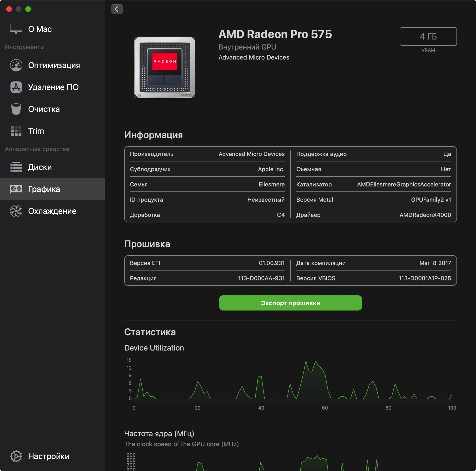Go to the Охлаждение sidebar section
The width and height of the screenshot is (476, 471).
coord(52,211)
